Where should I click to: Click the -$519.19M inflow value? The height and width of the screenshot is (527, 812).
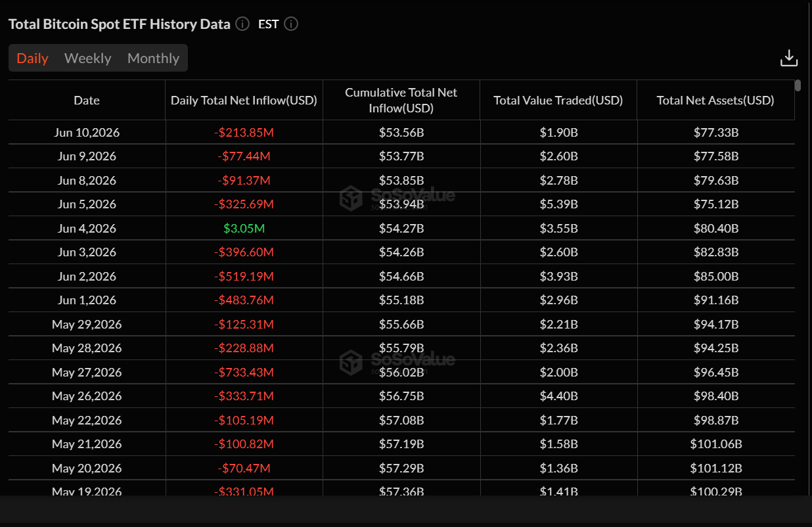point(244,277)
